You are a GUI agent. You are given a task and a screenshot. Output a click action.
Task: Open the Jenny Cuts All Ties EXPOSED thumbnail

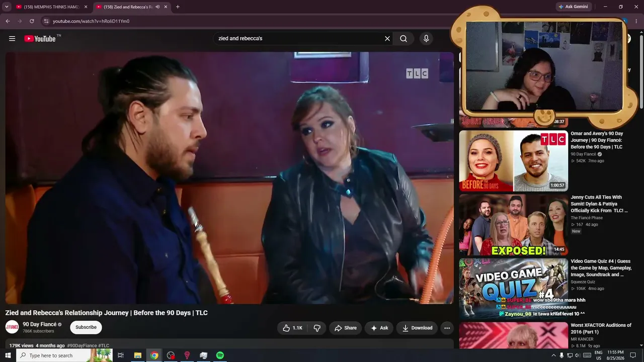[x=513, y=225]
